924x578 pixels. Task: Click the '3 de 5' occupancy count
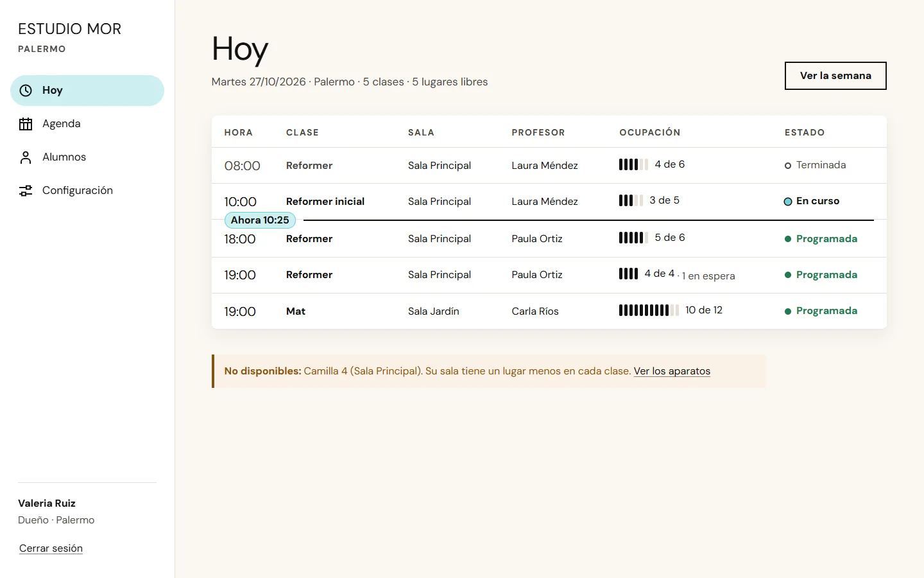[x=665, y=200]
